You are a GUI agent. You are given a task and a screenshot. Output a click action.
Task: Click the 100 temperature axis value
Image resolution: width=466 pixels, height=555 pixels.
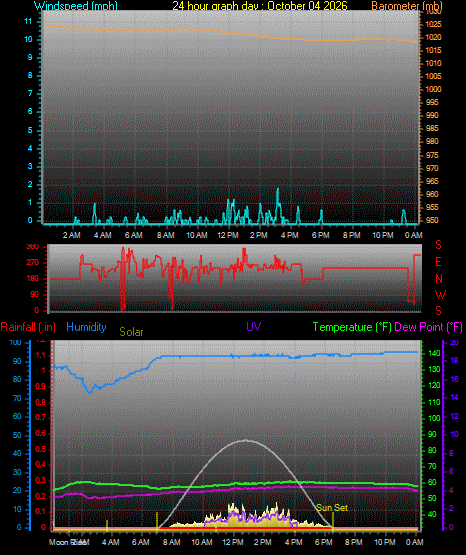(434, 418)
